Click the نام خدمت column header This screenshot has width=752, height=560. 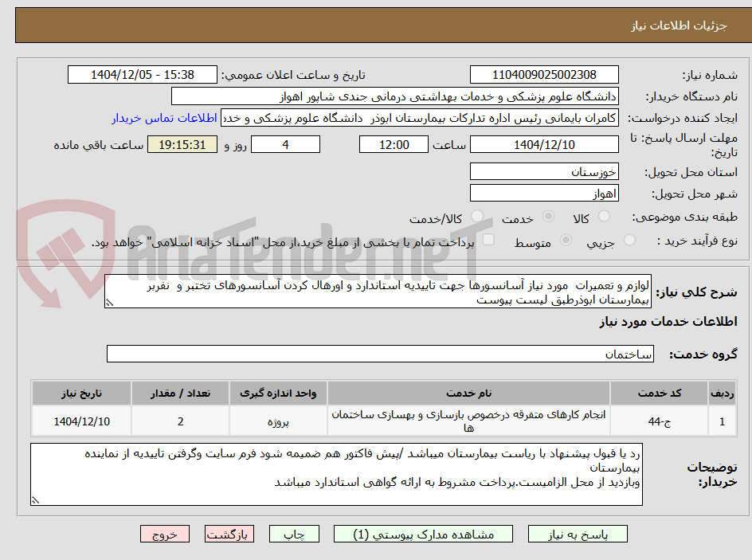468,394
